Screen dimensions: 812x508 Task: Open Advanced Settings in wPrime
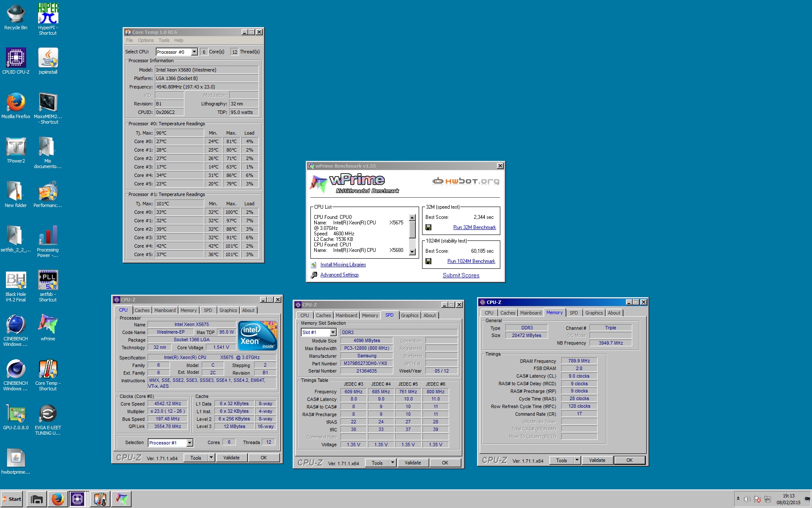(340, 275)
